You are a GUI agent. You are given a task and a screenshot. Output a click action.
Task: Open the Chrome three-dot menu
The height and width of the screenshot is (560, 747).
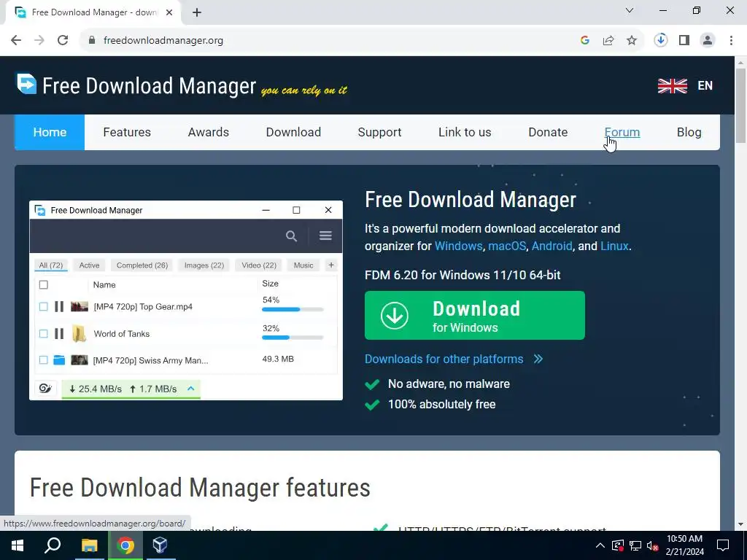[731, 41]
